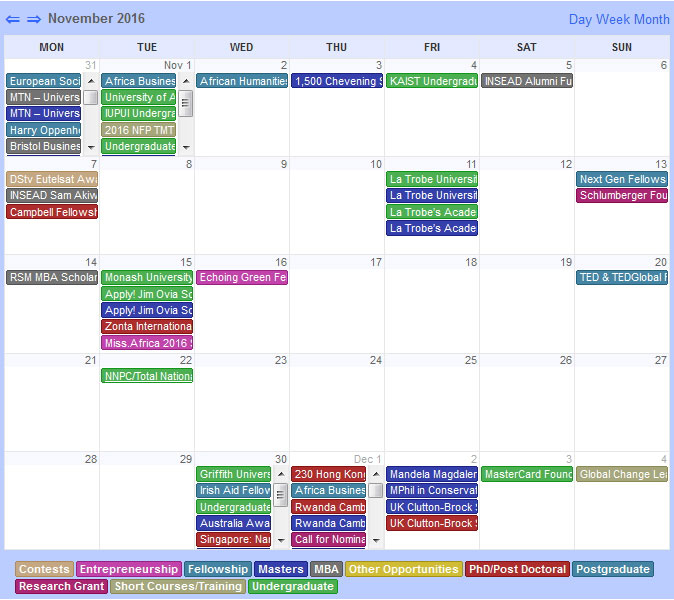The image size is (674, 600).
Task: Open the RSM MBA Scholarship event
Action: point(52,277)
